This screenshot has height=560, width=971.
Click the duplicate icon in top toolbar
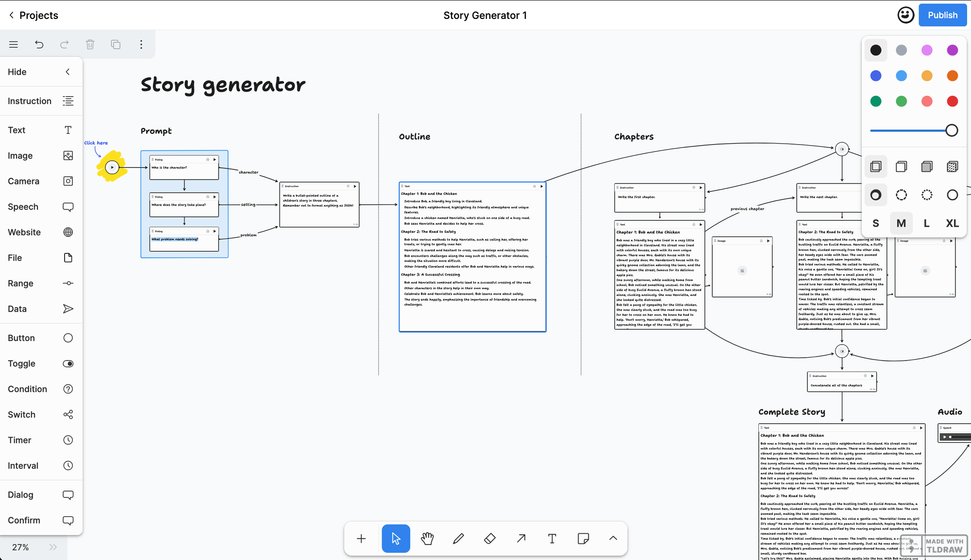pos(116,45)
